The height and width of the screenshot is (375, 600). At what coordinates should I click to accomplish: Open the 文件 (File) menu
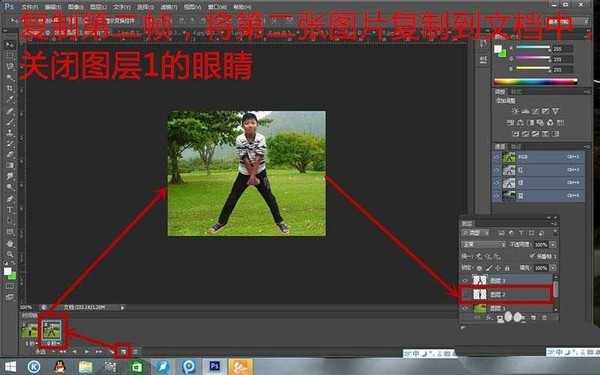click(x=29, y=7)
